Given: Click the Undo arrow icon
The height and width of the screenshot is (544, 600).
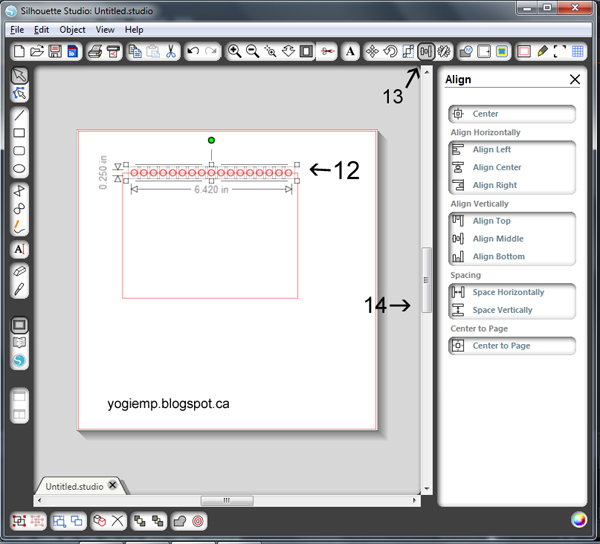Looking at the screenshot, I should (193, 51).
